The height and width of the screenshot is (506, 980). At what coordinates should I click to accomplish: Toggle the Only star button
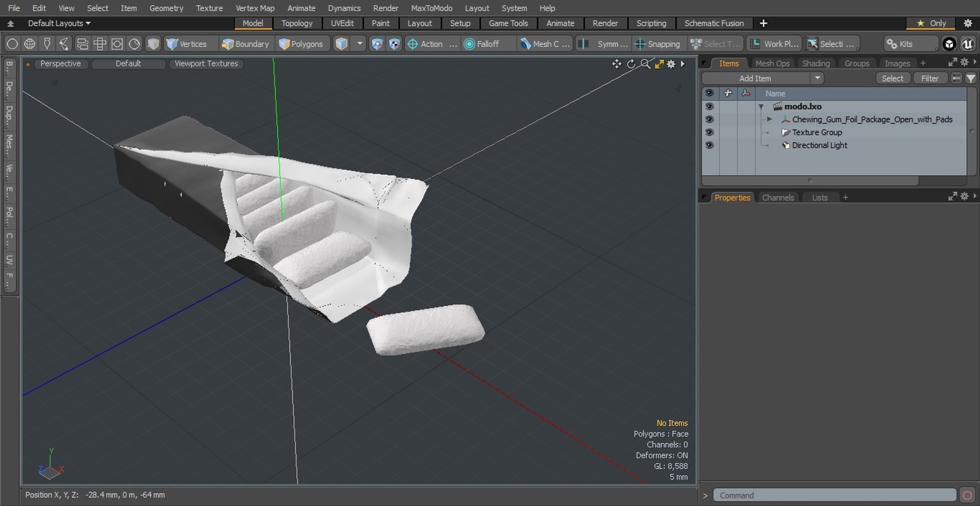932,23
